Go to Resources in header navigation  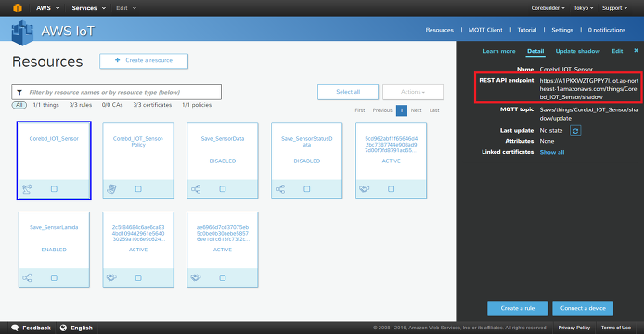(440, 30)
